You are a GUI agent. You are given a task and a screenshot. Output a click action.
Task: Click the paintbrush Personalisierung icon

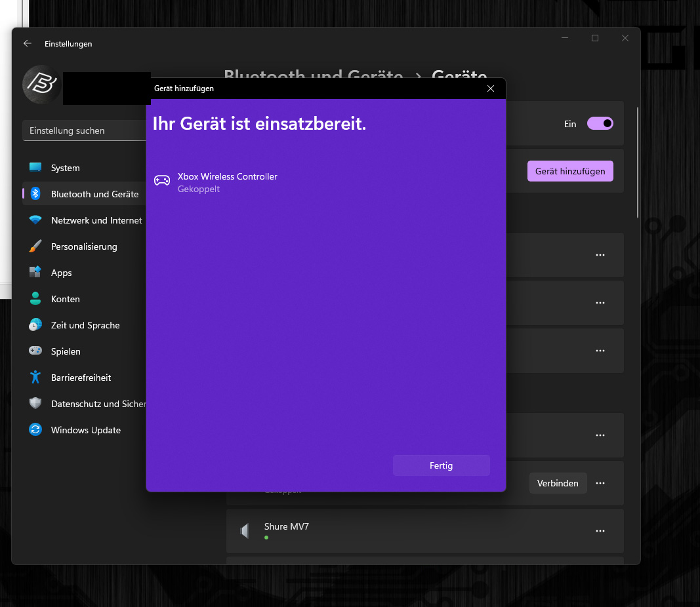click(x=35, y=246)
